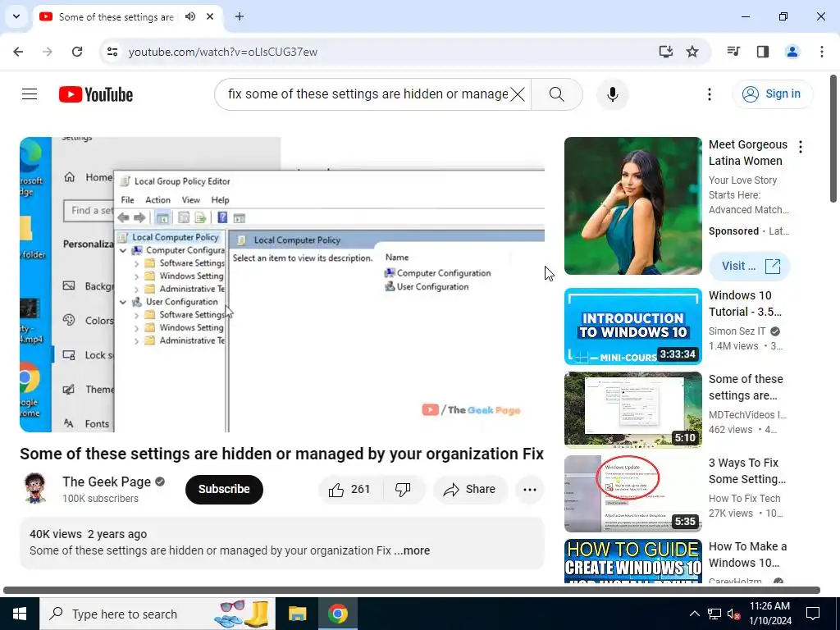This screenshot has width=840, height=630.
Task: Open the 5:10 duration video thumbnail
Action: [632, 409]
